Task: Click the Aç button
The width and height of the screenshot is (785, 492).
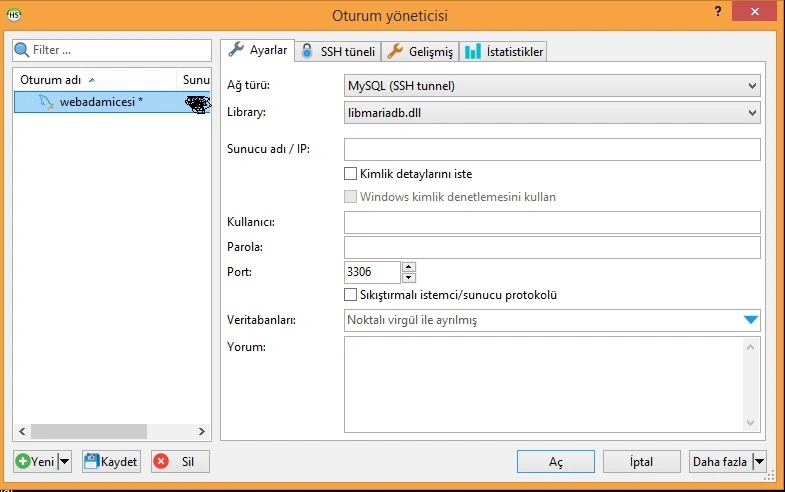Action: click(556, 461)
